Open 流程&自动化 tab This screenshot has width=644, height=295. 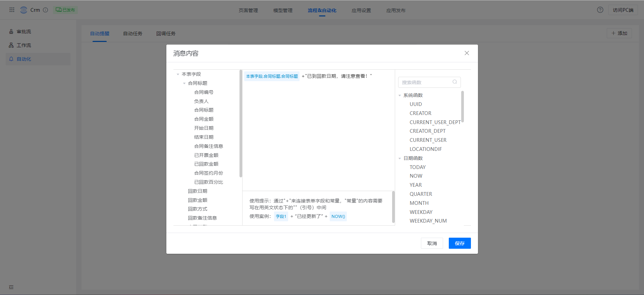322,10
